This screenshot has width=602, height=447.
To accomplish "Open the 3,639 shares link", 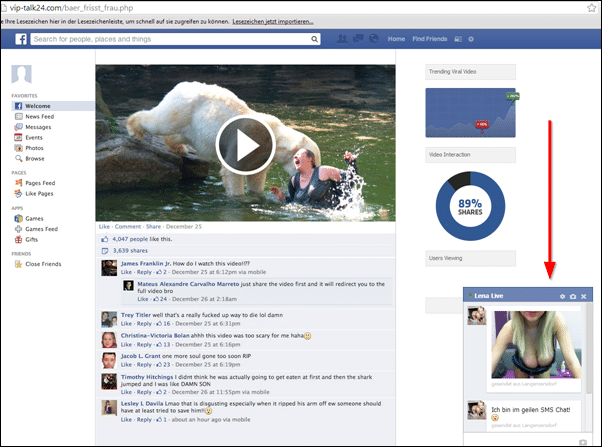I will [x=130, y=251].
